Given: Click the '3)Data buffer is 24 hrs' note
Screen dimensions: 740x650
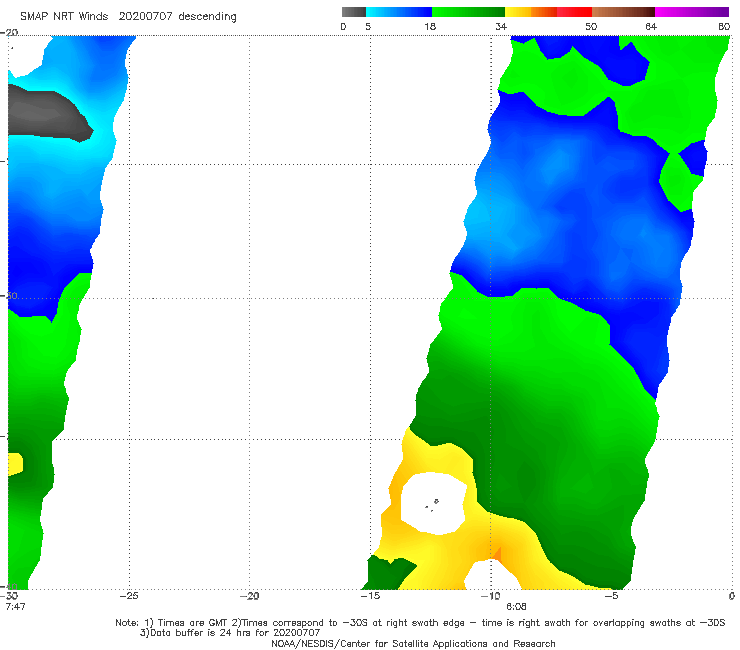Looking at the screenshot, I should coord(230,633).
